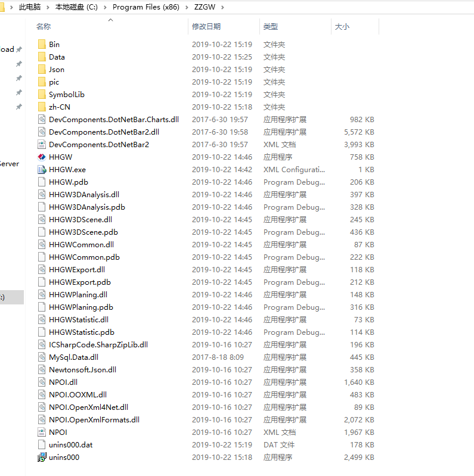Screen dimensions: 474x476
Task: Click the MySql.Data.dll file icon
Action: (42, 357)
